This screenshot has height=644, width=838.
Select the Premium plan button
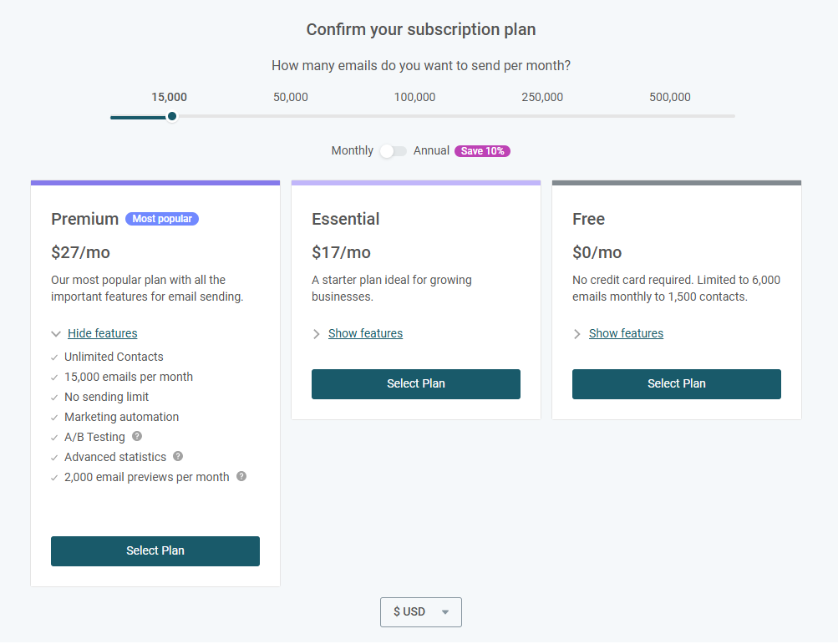[155, 551]
